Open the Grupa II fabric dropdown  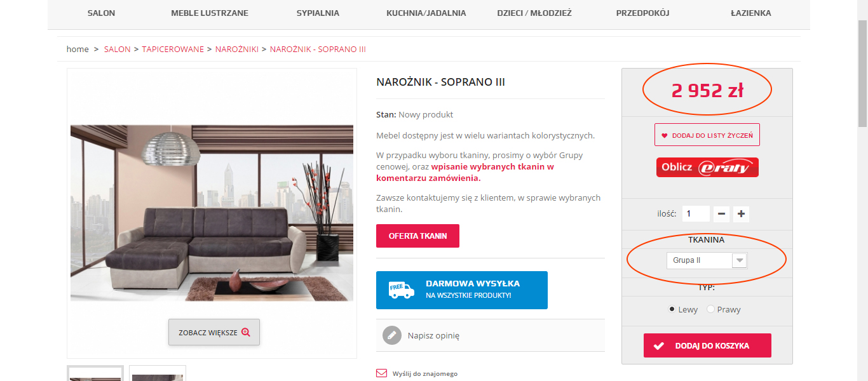tap(707, 260)
